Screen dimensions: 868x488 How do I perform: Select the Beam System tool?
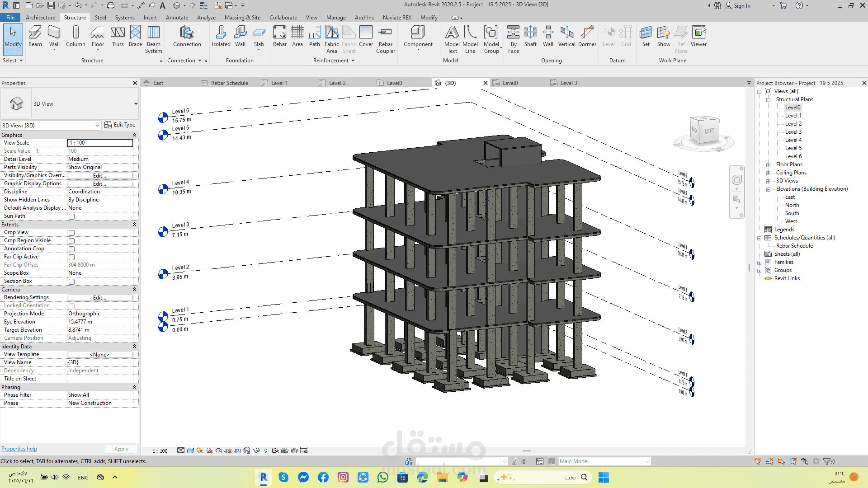(154, 39)
